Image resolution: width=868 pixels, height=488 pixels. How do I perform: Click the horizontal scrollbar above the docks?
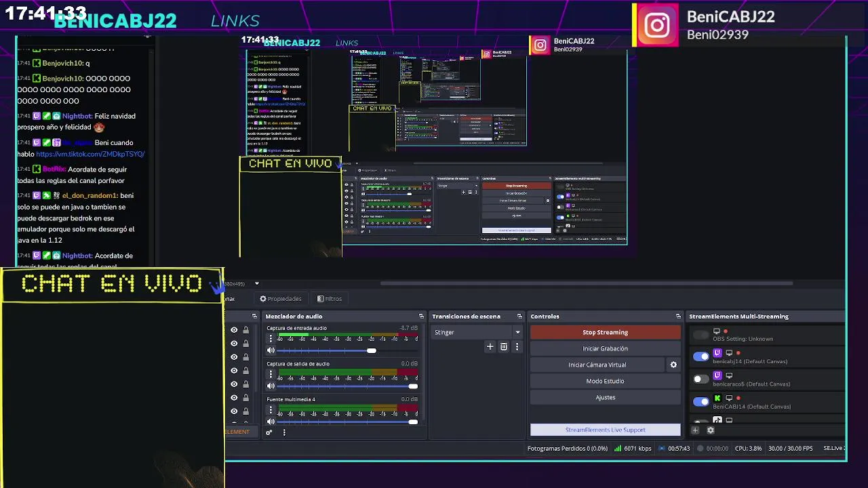click(x=587, y=283)
